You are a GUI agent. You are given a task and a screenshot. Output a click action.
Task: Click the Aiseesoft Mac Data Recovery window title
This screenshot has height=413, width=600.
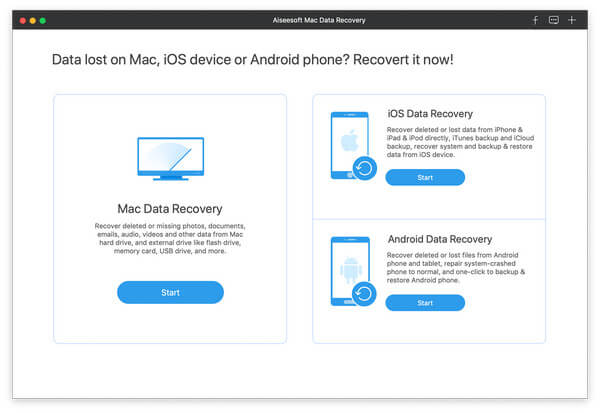click(x=299, y=20)
